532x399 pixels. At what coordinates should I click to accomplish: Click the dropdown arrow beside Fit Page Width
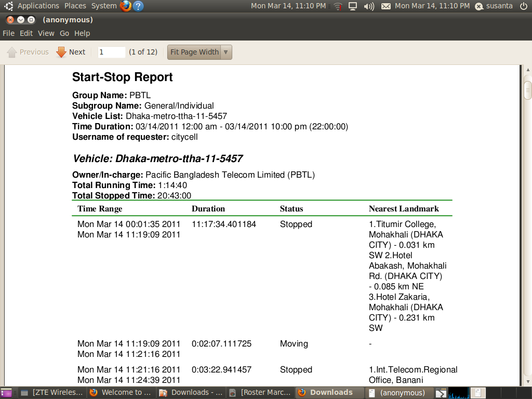coord(226,52)
